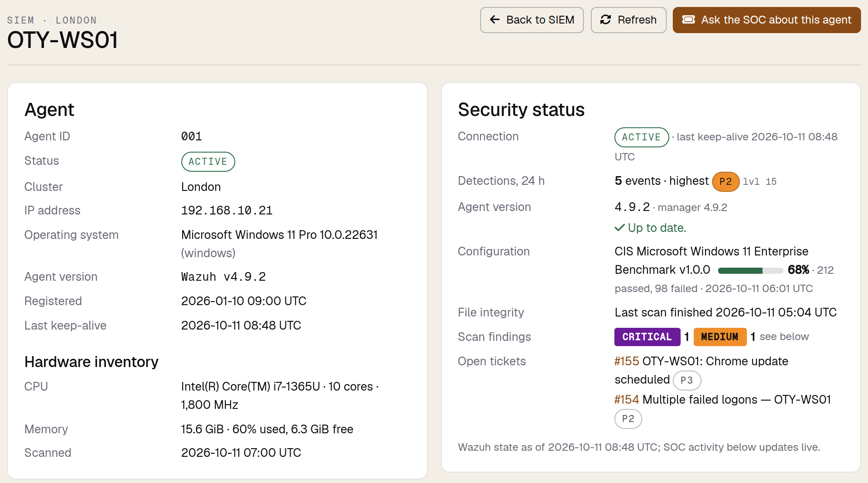Click the Security status heading

[521, 110]
